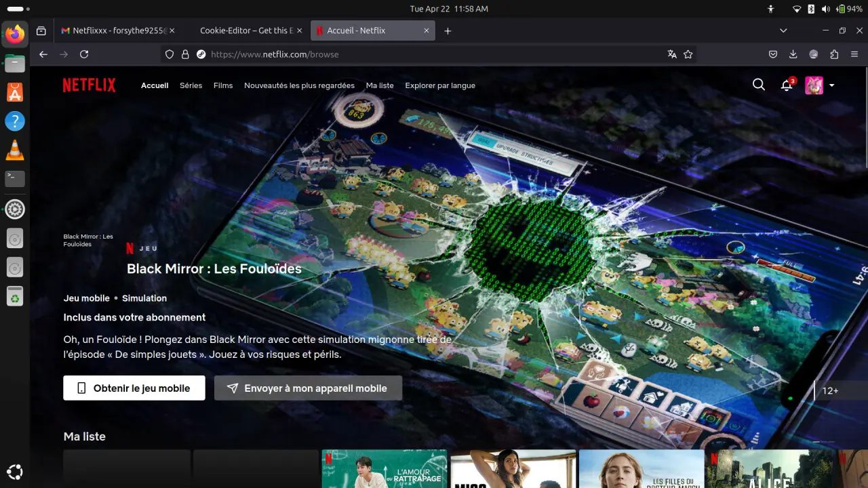This screenshot has height=488, width=868.
Task: Open Explorer par langue
Action: point(440,85)
